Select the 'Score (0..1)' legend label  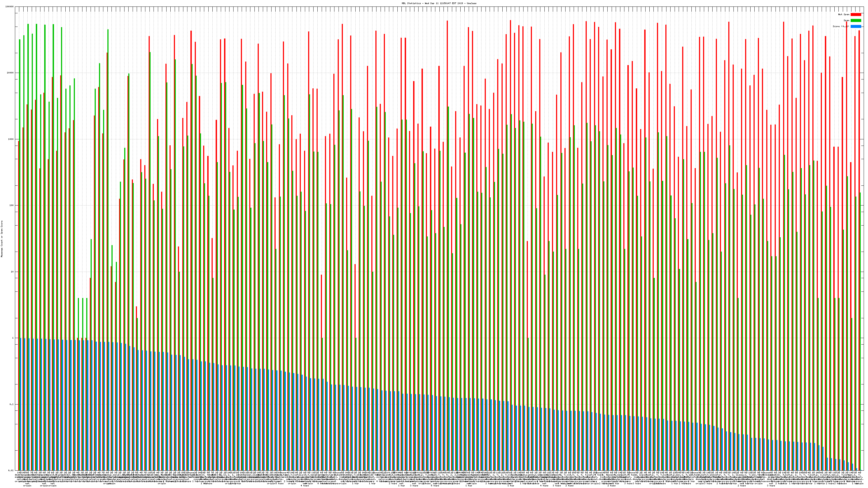[x=841, y=26]
